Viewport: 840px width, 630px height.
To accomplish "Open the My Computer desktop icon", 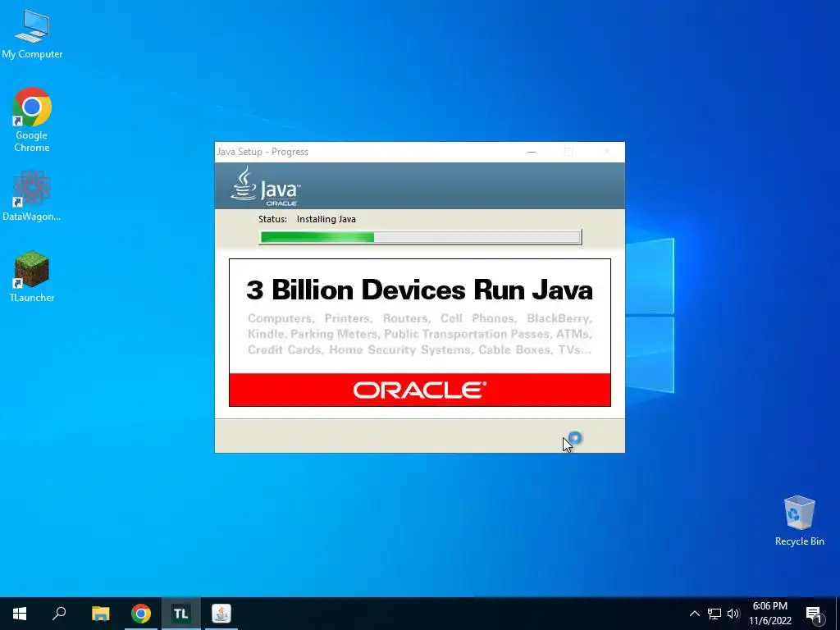I will 32,34.
